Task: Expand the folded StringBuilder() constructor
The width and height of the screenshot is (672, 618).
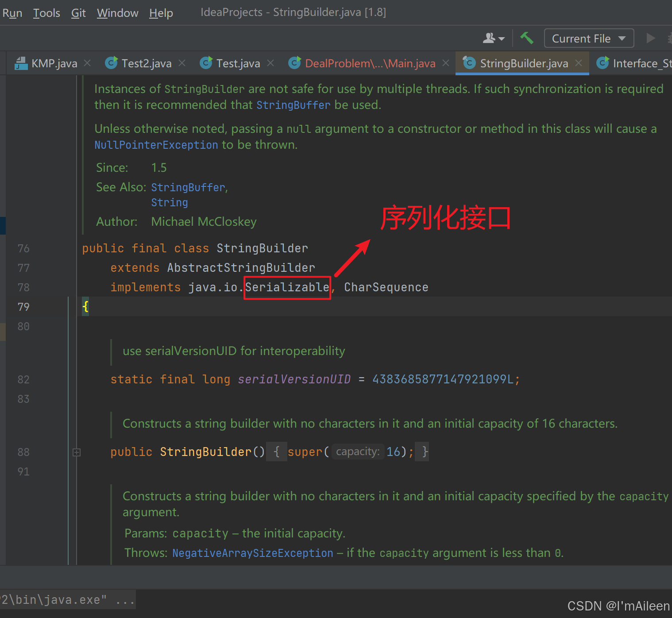Action: (77, 452)
